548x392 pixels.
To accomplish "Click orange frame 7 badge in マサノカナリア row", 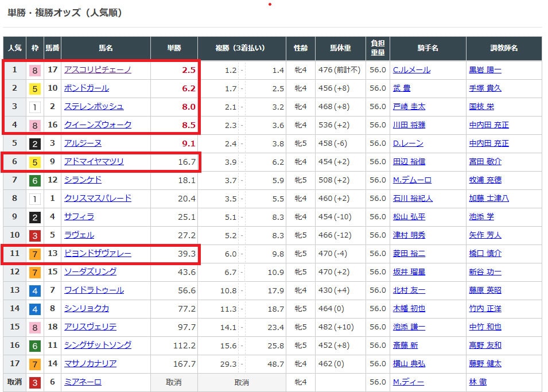I will tap(36, 364).
